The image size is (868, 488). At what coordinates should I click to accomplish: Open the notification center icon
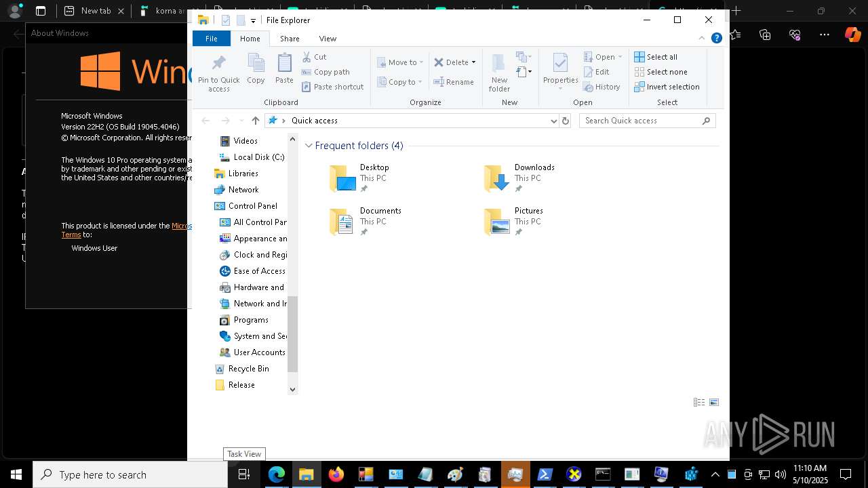[846, 474]
